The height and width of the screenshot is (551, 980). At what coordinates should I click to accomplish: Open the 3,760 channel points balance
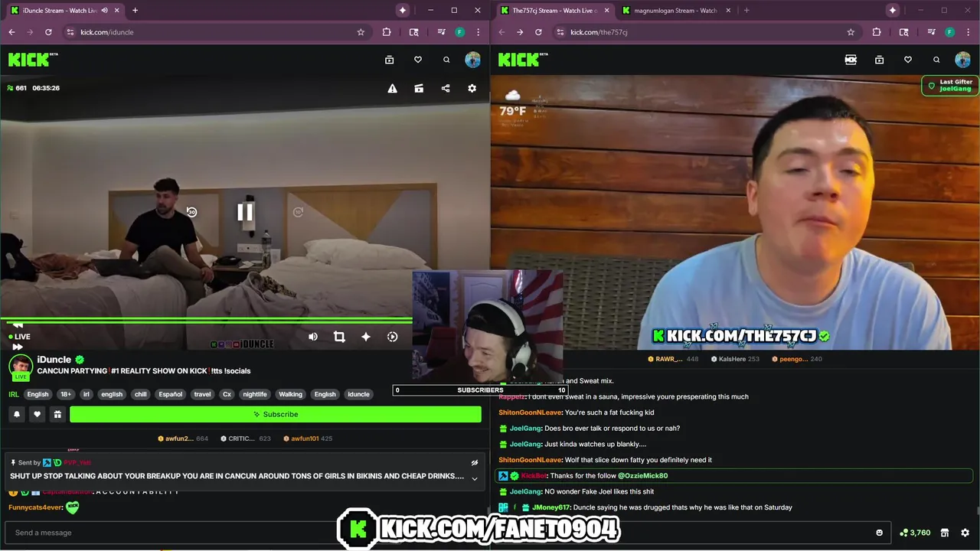[x=916, y=533]
